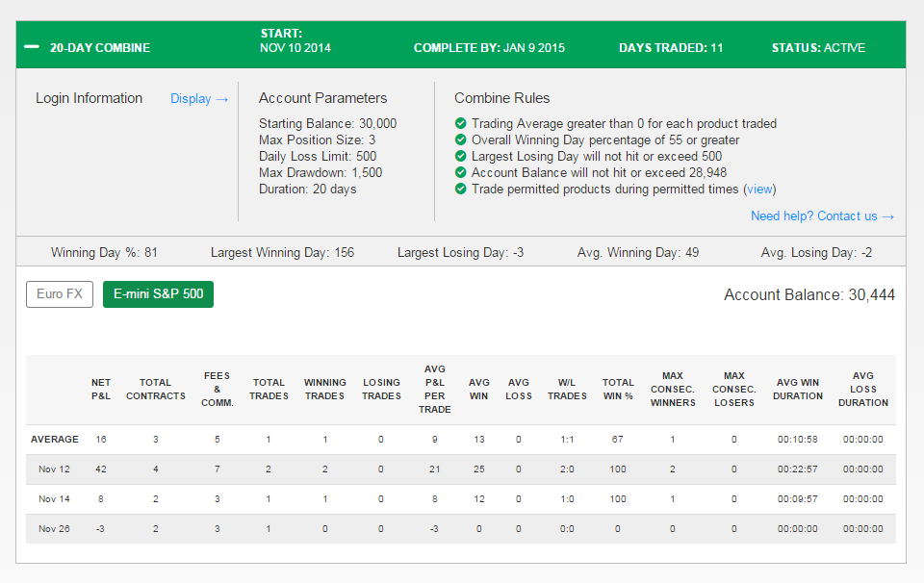Click the Account Balance: 30,444 text
Screen dimensions: 924x583
click(x=809, y=294)
